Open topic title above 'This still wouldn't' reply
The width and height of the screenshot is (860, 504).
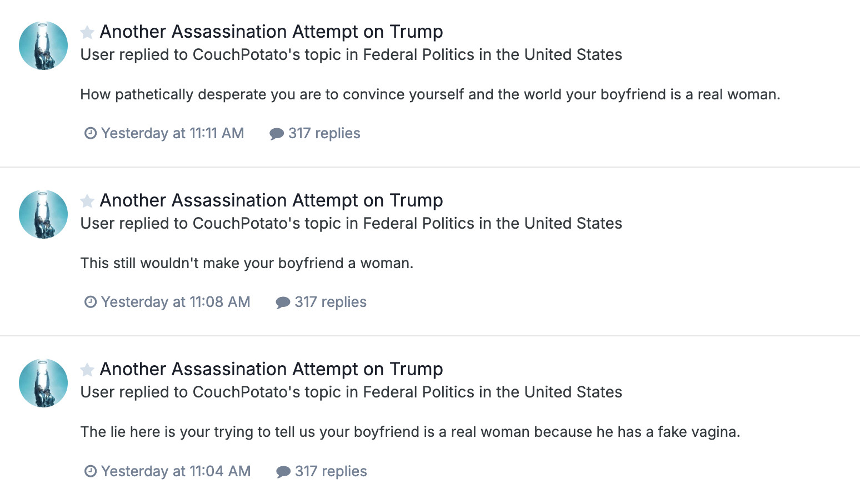(272, 200)
